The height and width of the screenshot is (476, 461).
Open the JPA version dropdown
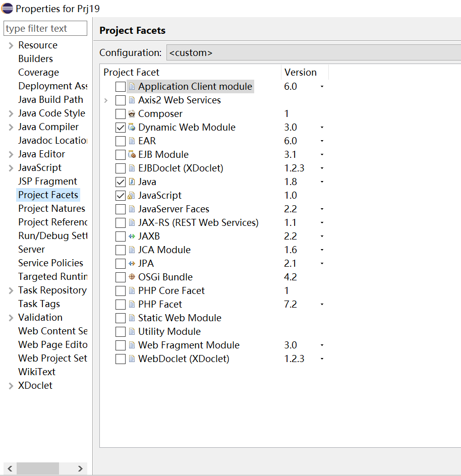322,263
